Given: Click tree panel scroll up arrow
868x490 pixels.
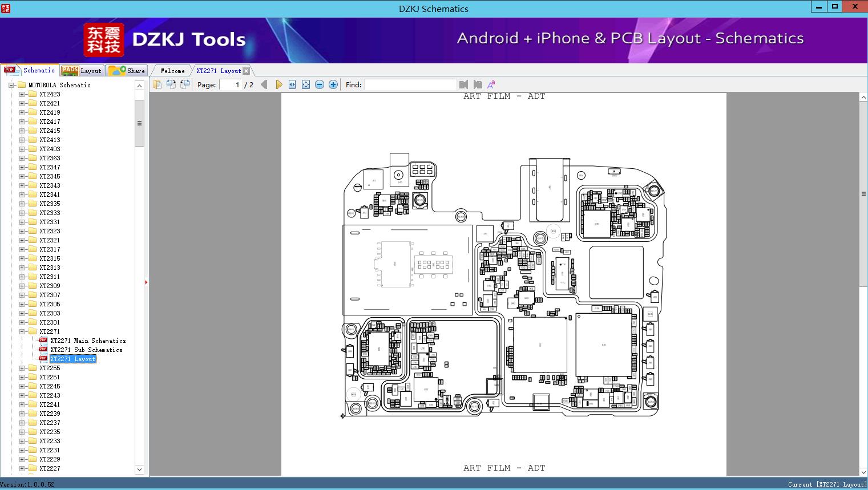Looking at the screenshot, I should 139,86.
